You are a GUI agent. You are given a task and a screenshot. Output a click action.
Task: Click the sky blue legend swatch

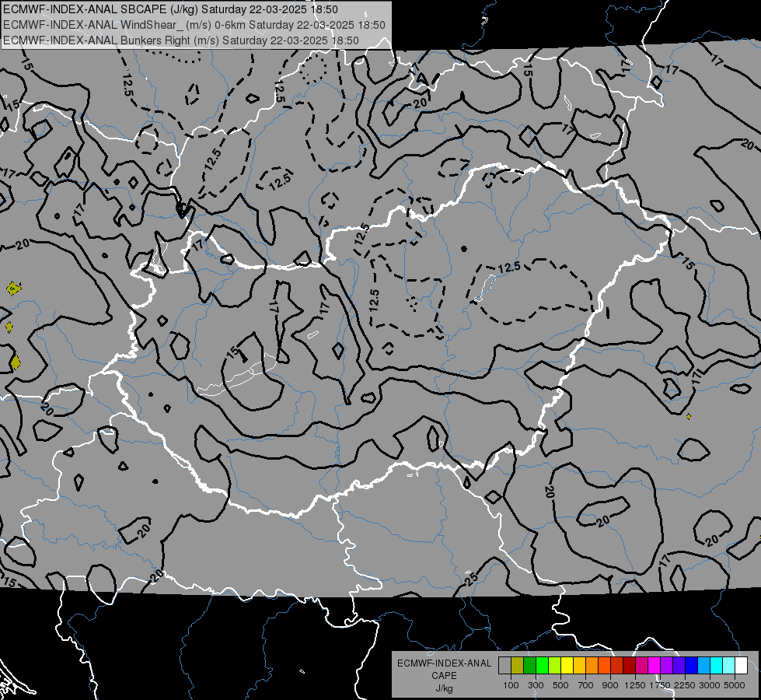(704, 666)
